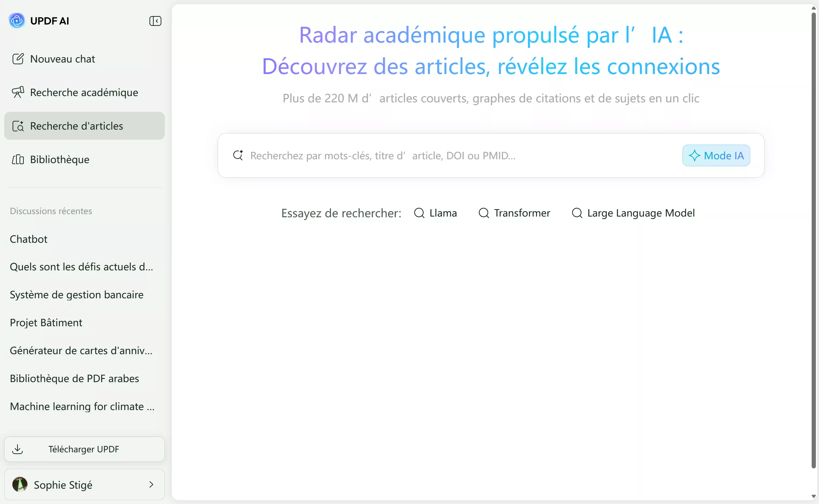
Task: Expand Sophie Stigé account options
Action: [x=151, y=485]
